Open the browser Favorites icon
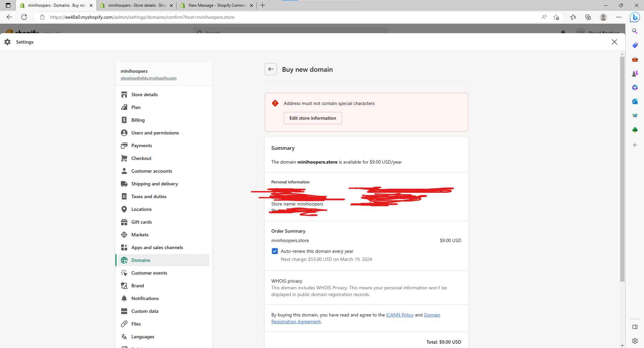Viewport: 644px width, 348px height. coord(573,17)
